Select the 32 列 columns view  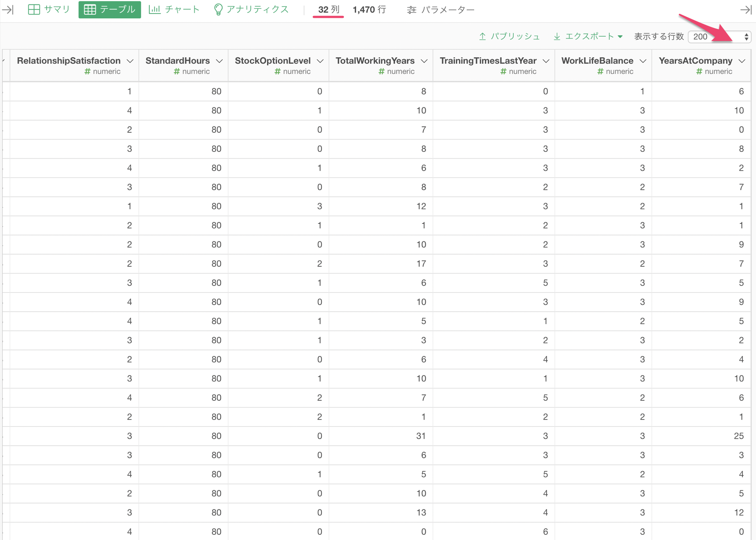[x=328, y=10]
